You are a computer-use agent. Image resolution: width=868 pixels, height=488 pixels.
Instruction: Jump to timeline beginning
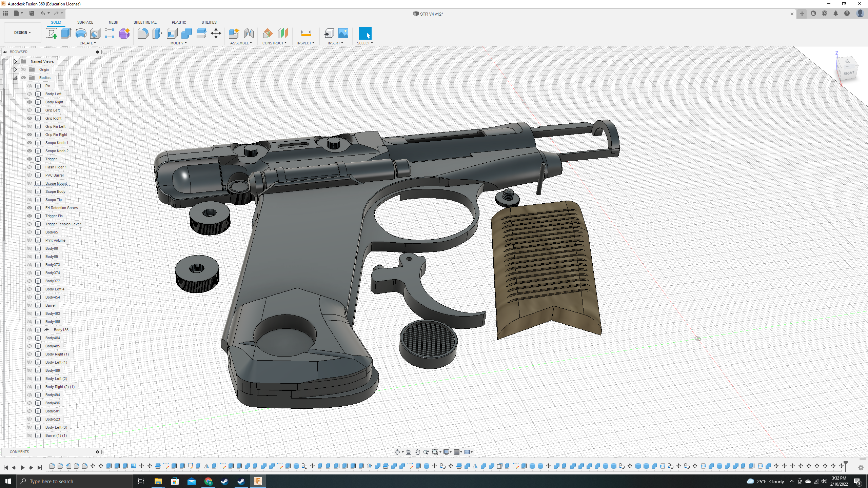point(6,468)
